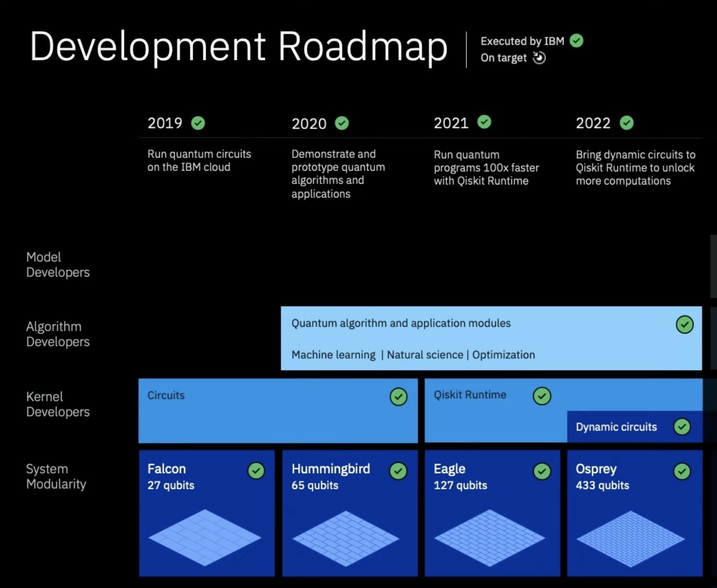Click the 'Algorithm Developers' row label

pos(58,334)
